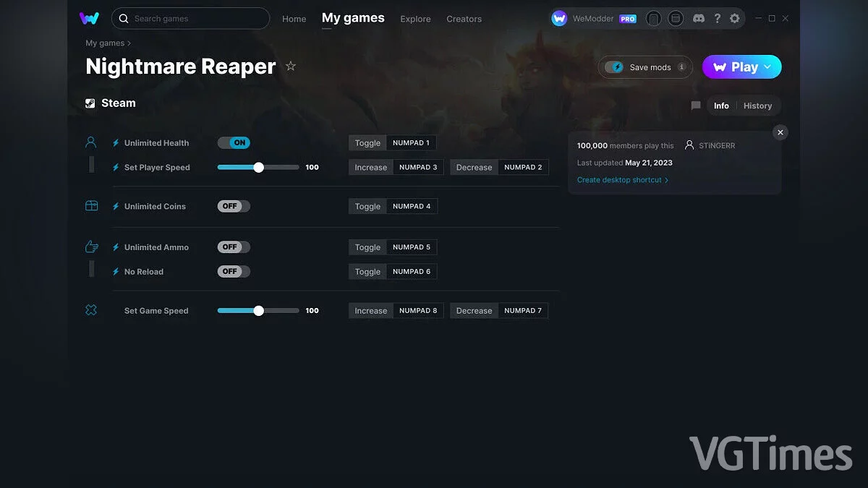Click Create desktop shortcut link
Screen dimensions: 868x488
(x=623, y=180)
